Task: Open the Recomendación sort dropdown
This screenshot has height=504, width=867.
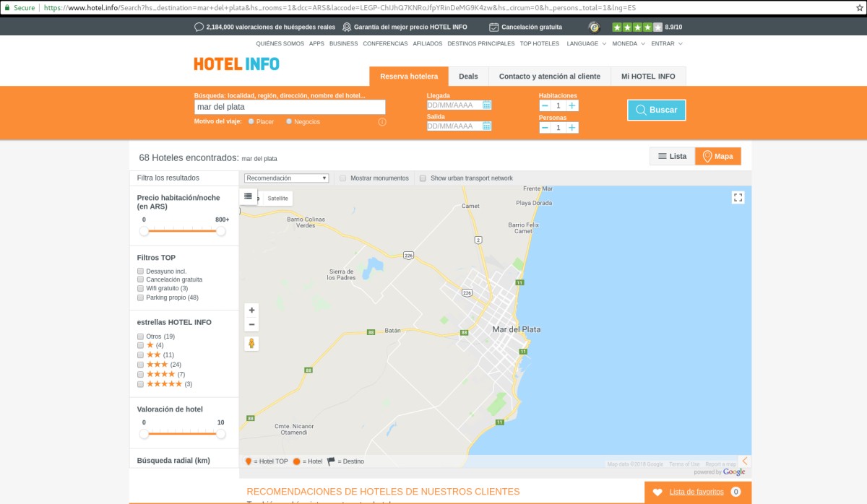Action: tap(286, 177)
